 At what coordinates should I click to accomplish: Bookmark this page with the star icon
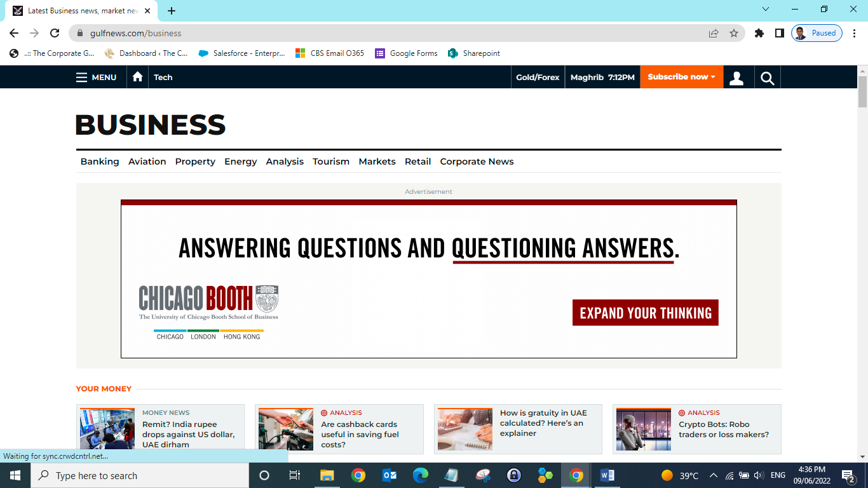click(734, 33)
